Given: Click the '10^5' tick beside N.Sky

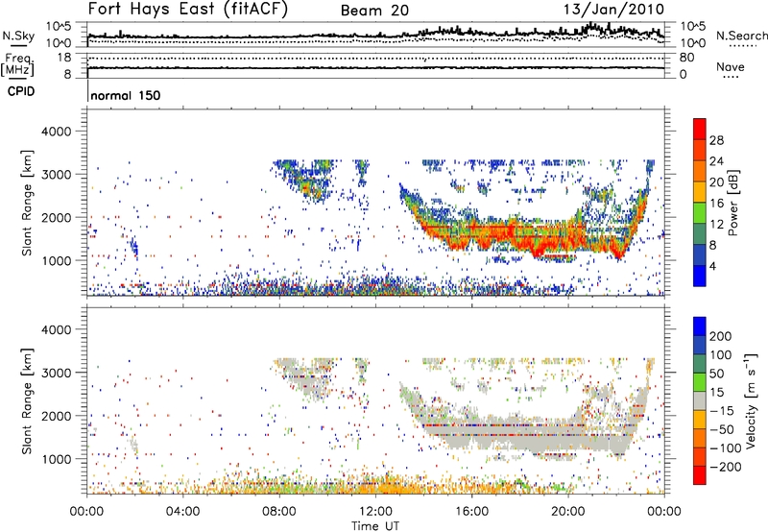Looking at the screenshot, I should point(59,26).
